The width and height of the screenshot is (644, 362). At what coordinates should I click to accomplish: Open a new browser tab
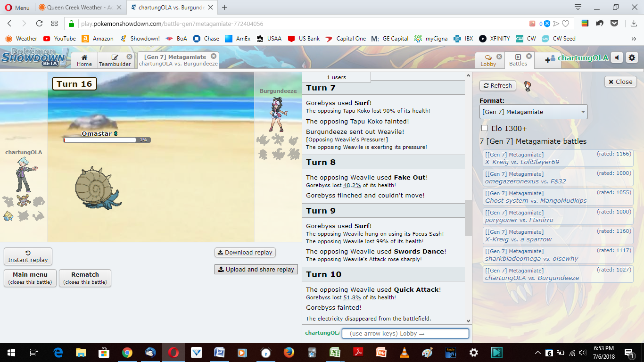225,8
